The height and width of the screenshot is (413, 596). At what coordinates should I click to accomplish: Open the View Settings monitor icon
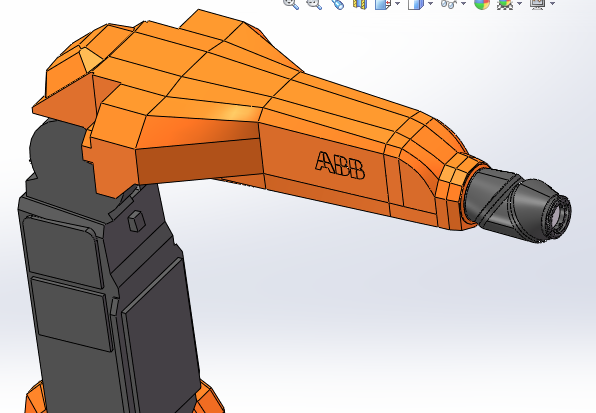pyautogui.click(x=537, y=3)
